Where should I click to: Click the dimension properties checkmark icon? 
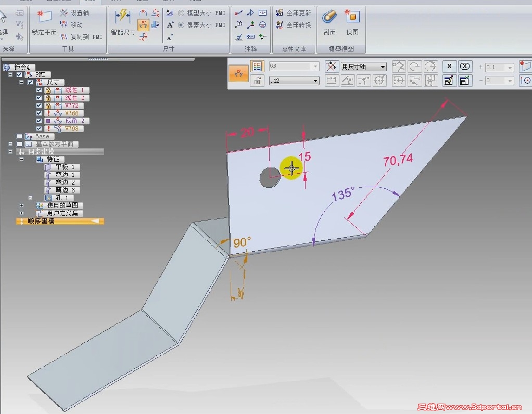click(x=465, y=81)
